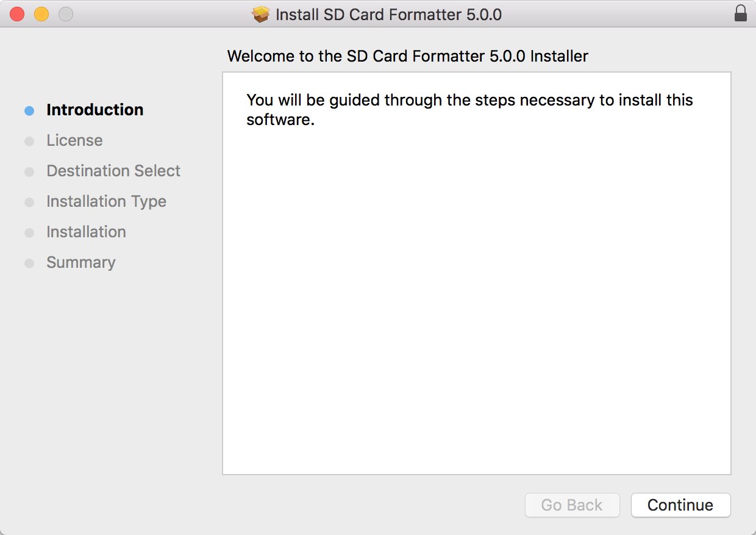
Task: Click the Summary step bullet
Action: (29, 264)
